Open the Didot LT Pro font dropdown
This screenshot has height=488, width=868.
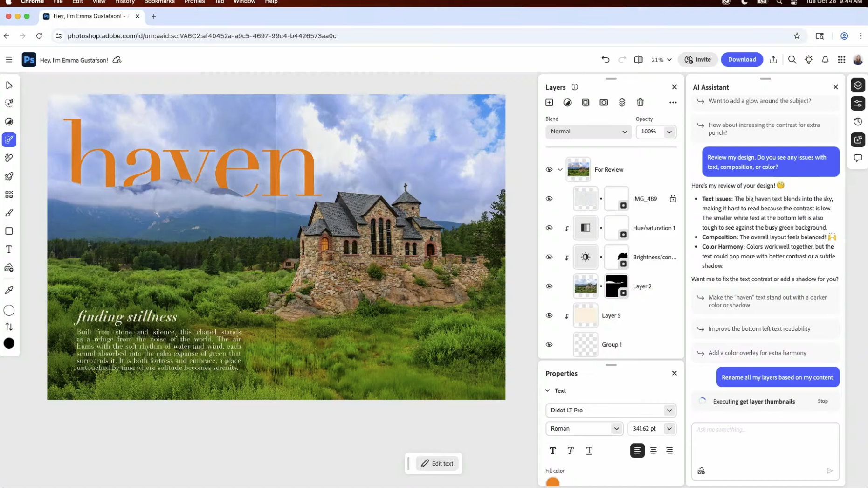pos(610,411)
